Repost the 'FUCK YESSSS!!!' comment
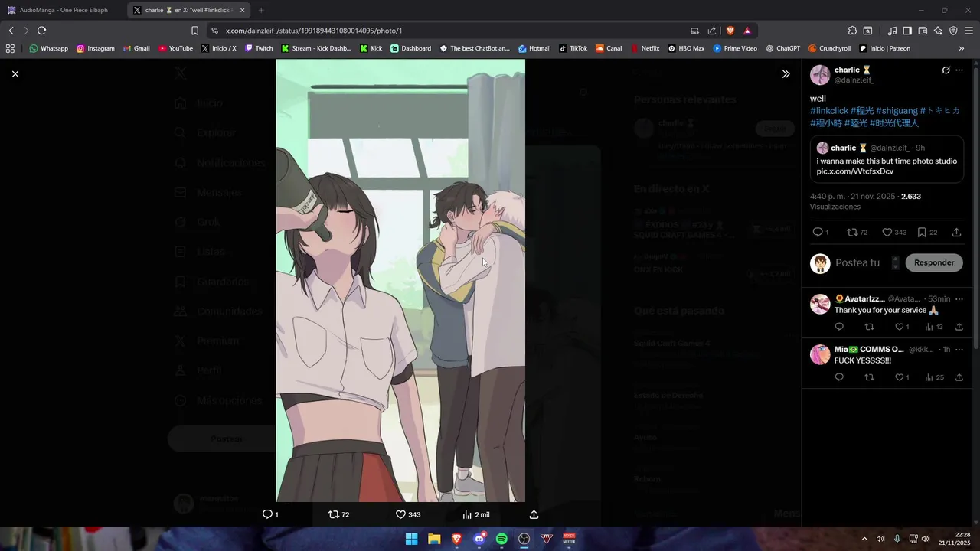This screenshot has width=980, height=551. pyautogui.click(x=869, y=377)
